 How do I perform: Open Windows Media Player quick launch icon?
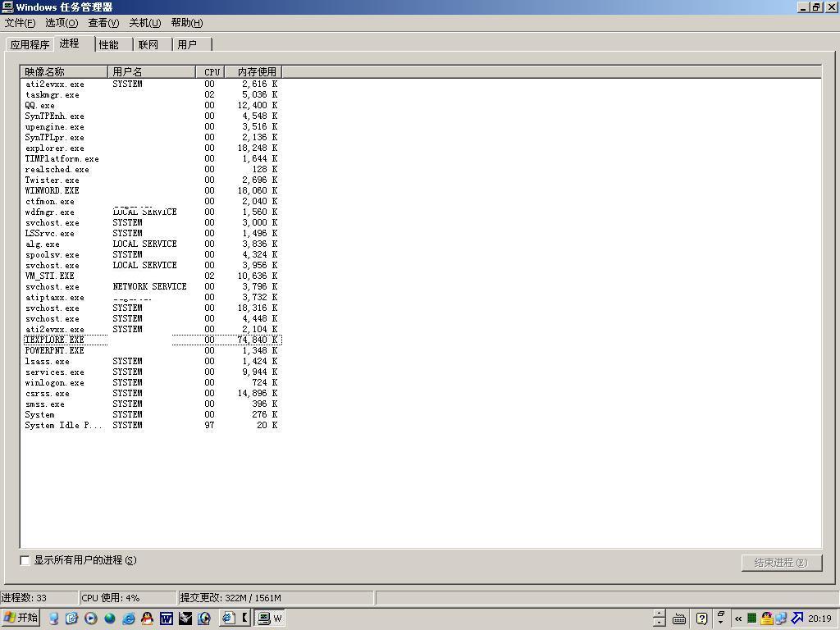(x=90, y=619)
